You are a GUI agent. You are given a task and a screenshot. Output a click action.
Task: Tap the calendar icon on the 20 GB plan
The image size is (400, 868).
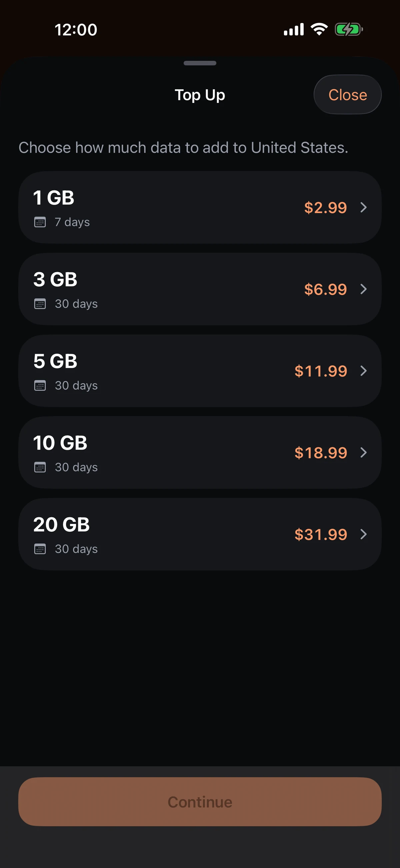pos(40,549)
